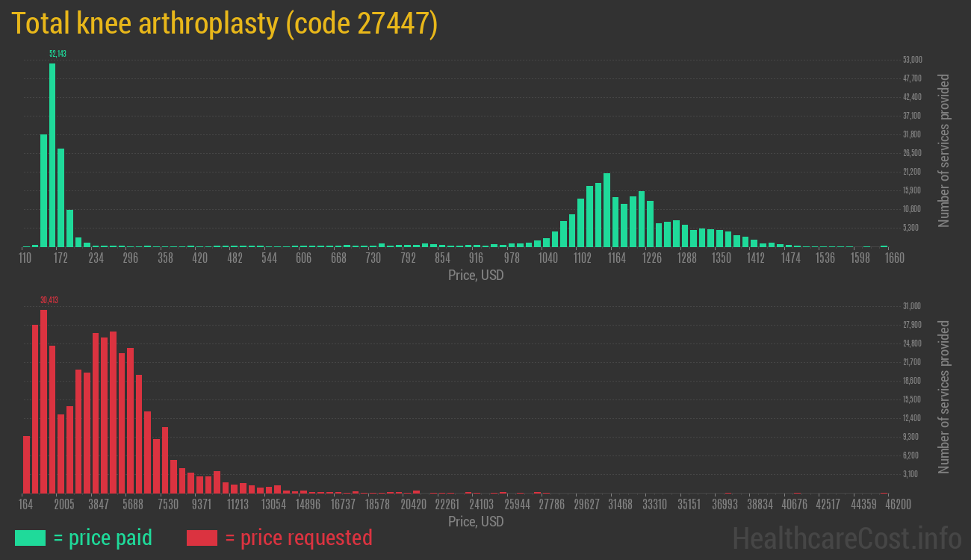
Task: Click the tallest green bar under 52,143
Action: 52,155
